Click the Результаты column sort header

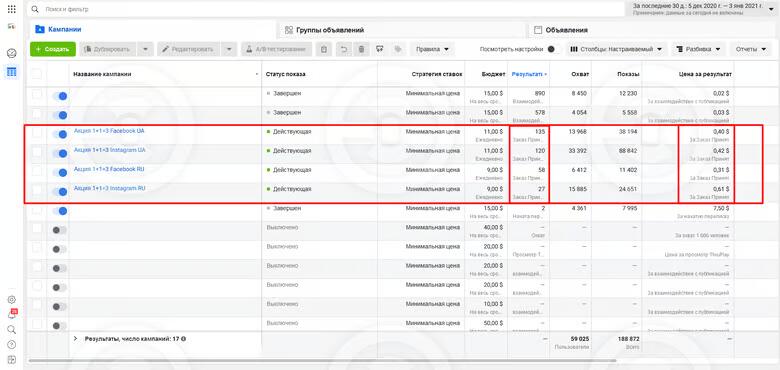point(529,74)
